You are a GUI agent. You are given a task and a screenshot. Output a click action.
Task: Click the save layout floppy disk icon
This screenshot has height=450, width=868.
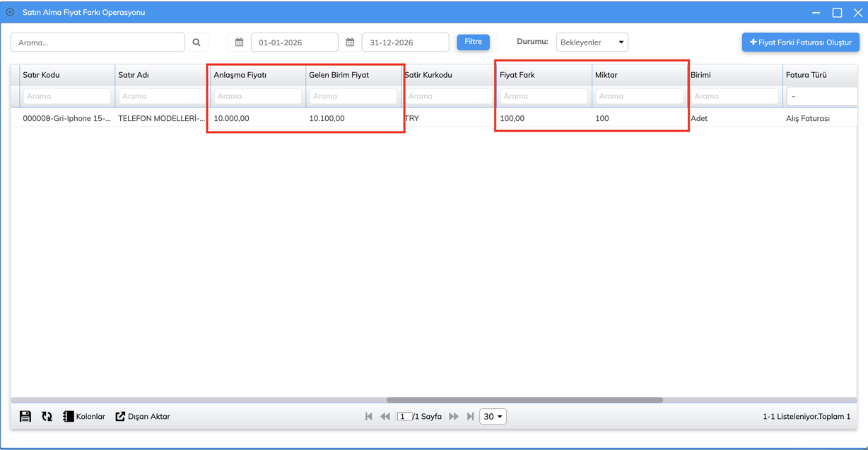pos(25,417)
